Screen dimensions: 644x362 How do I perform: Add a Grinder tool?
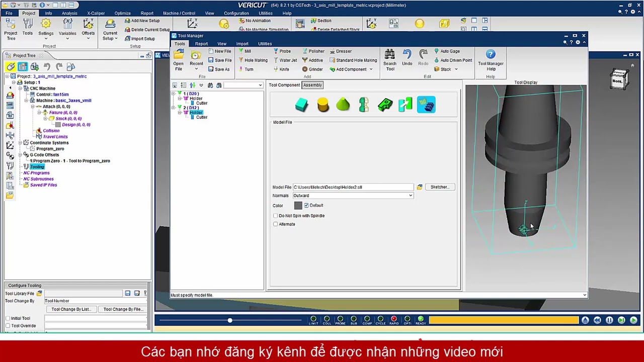(312, 69)
